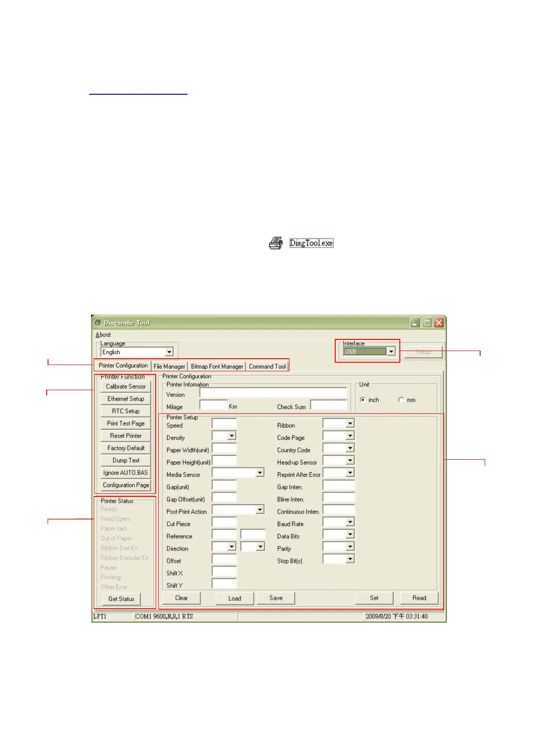534x756 pixels.
Task: Click the Check Sum field
Action: click(x=328, y=405)
